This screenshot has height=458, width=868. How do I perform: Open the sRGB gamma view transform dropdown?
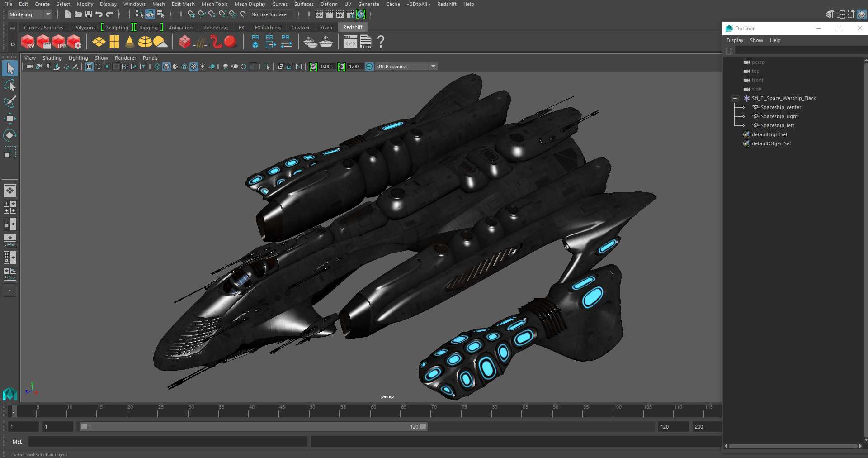click(x=406, y=67)
